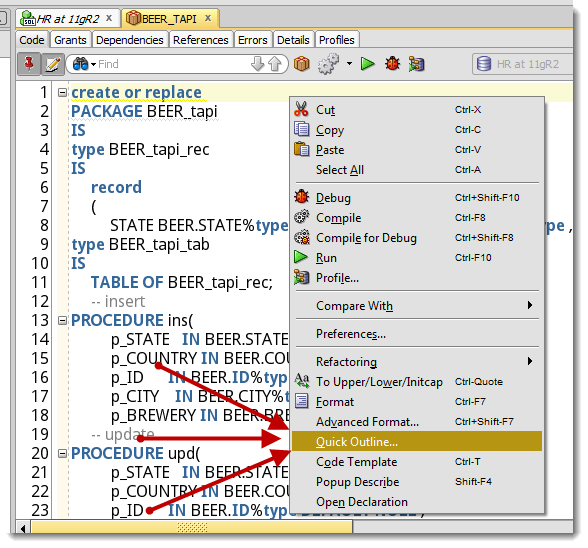588x548 pixels.
Task: Open the HR at 11gR2 connection dropdown
Action: pyautogui.click(x=523, y=64)
